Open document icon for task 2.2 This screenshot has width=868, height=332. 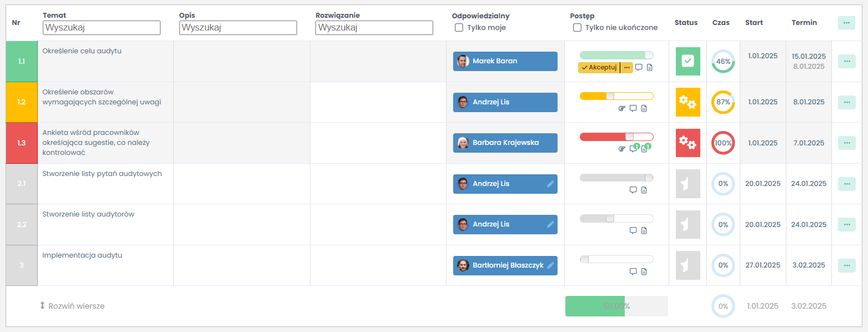coord(644,230)
